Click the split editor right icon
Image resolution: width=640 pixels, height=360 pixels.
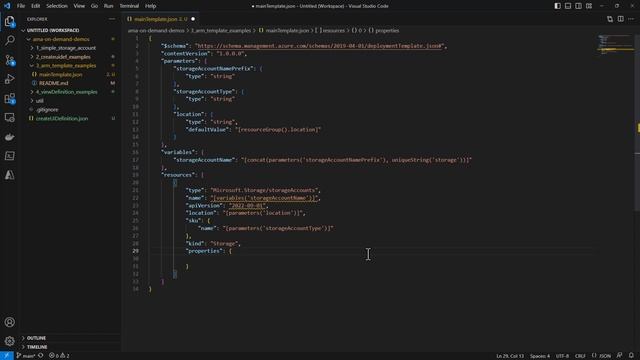(620, 19)
